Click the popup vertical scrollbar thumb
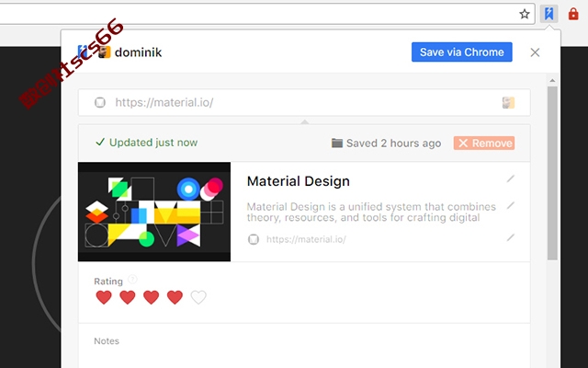 pyautogui.click(x=552, y=173)
